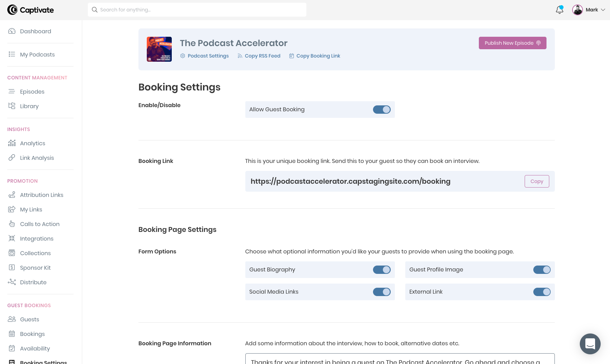The image size is (610, 364).
Task: Select Availability in the sidebar
Action: click(35, 348)
